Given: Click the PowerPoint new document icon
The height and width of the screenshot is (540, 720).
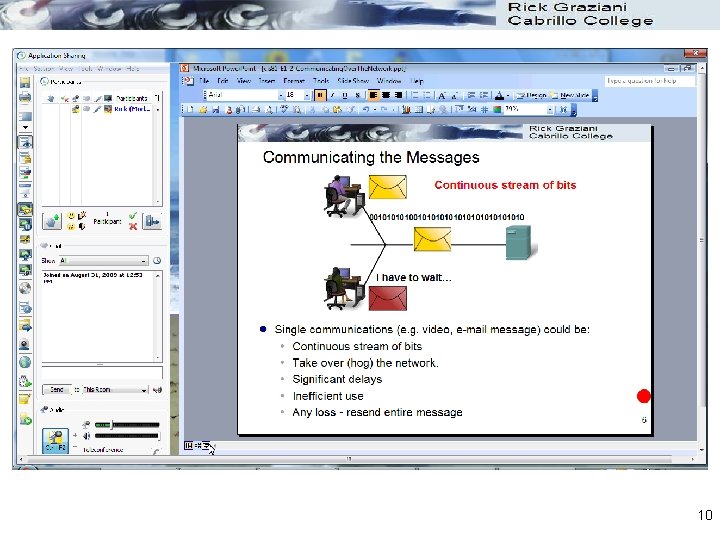Looking at the screenshot, I should [x=191, y=109].
